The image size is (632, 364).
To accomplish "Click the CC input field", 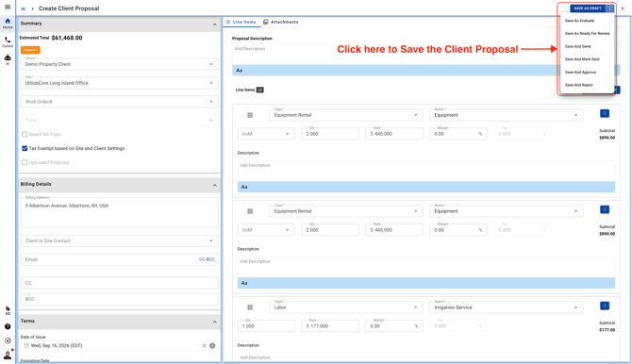I will (119, 283).
